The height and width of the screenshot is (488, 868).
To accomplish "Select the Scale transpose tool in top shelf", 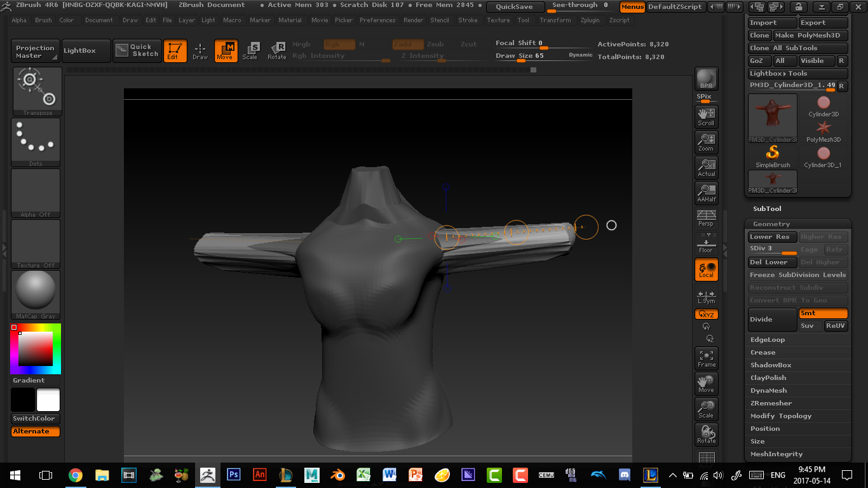I will (x=250, y=51).
